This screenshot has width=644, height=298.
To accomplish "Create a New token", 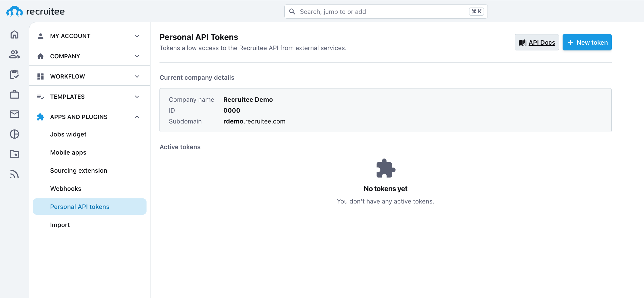I will [587, 42].
